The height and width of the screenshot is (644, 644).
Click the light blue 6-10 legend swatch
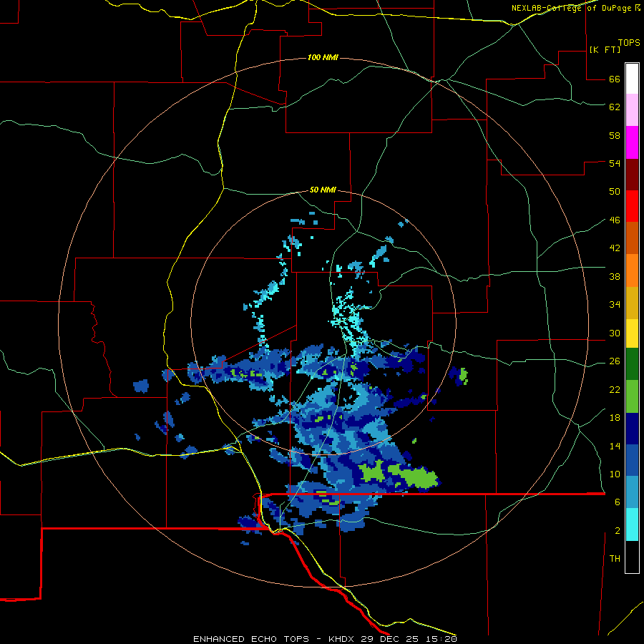tap(632, 492)
